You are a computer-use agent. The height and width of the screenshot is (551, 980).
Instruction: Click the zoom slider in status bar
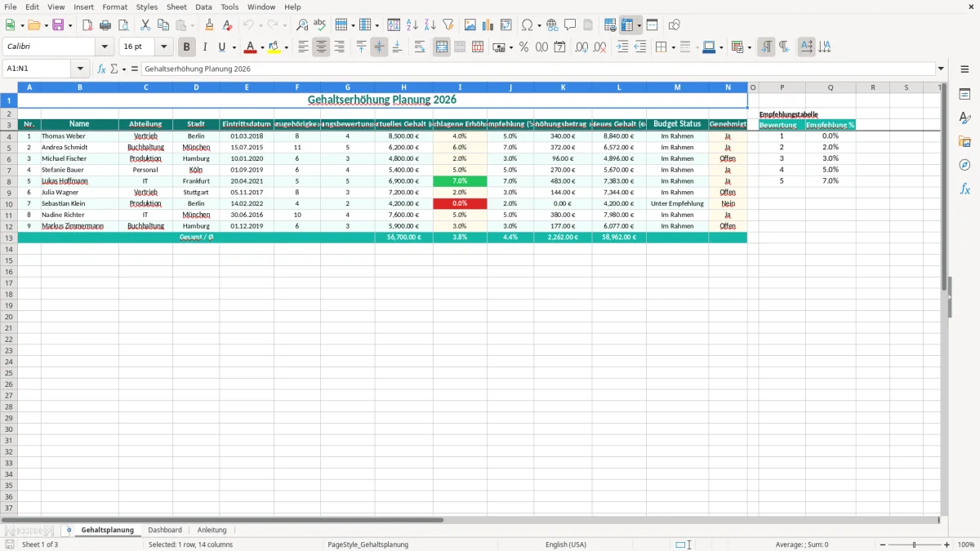[914, 544]
